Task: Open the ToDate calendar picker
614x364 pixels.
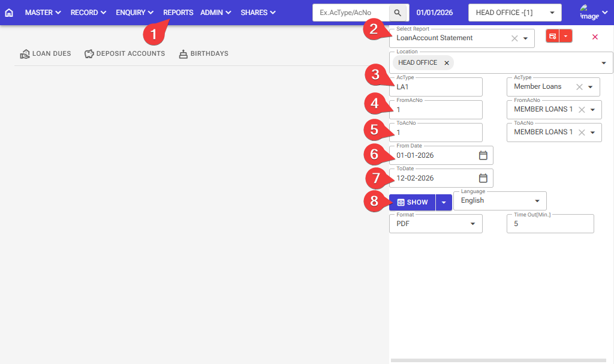Action: click(x=483, y=178)
